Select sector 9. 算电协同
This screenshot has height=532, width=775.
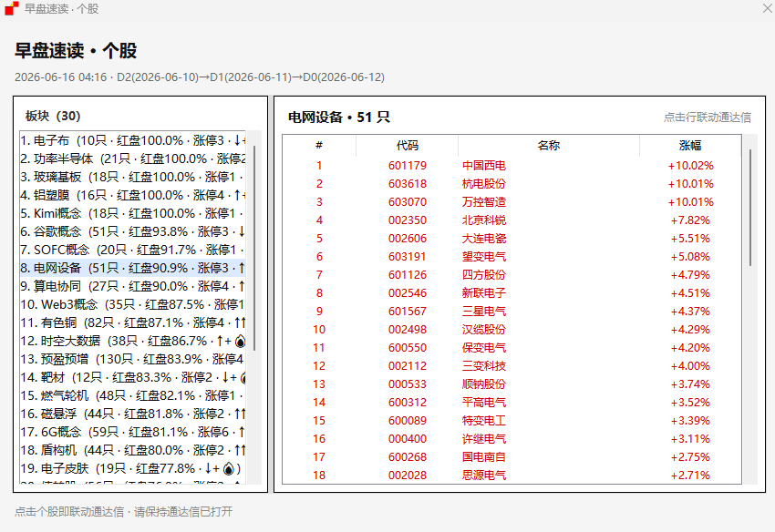pyautogui.click(x=132, y=287)
